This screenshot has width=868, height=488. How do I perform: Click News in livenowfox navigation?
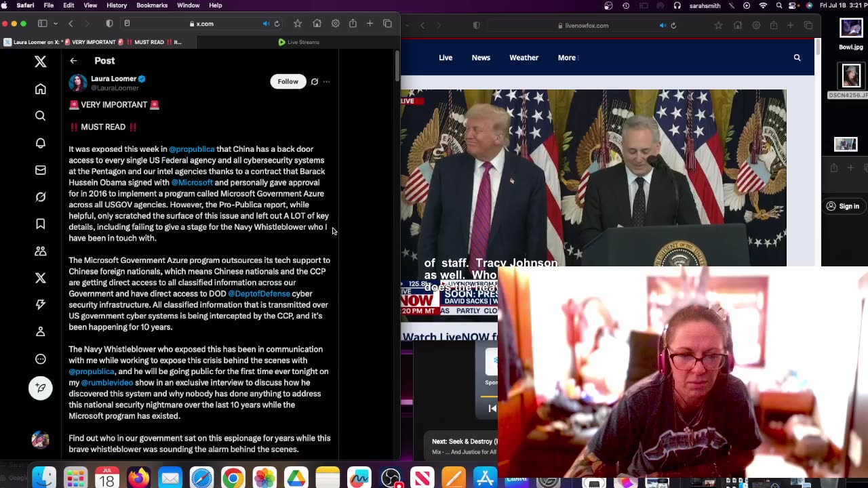pos(481,58)
